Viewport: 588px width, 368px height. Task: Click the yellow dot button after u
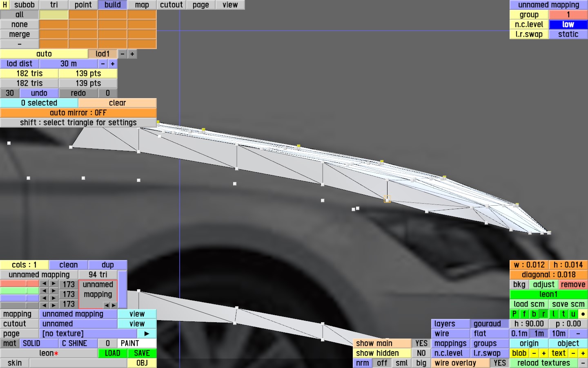pos(583,314)
